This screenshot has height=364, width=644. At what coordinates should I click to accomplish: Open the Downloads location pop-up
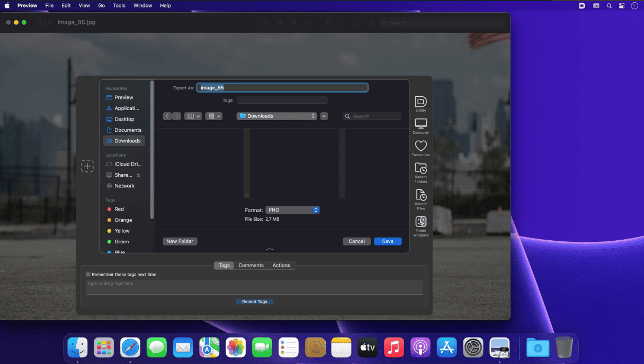(x=277, y=116)
